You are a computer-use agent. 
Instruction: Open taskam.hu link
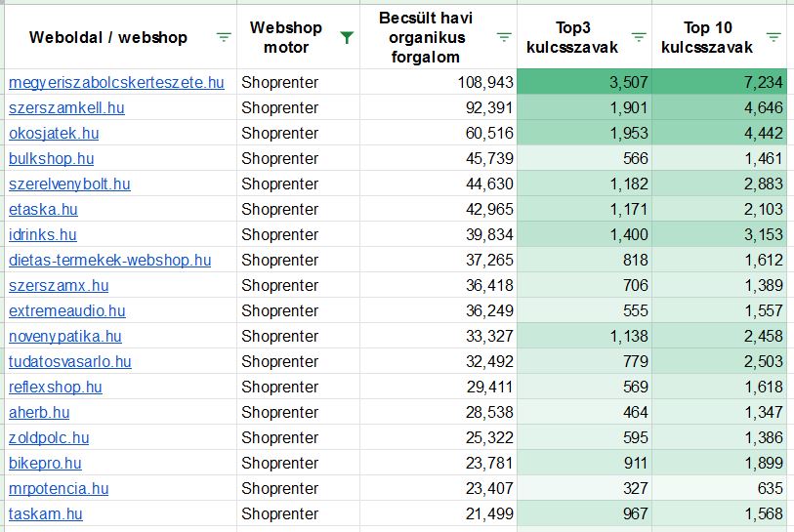click(x=46, y=513)
